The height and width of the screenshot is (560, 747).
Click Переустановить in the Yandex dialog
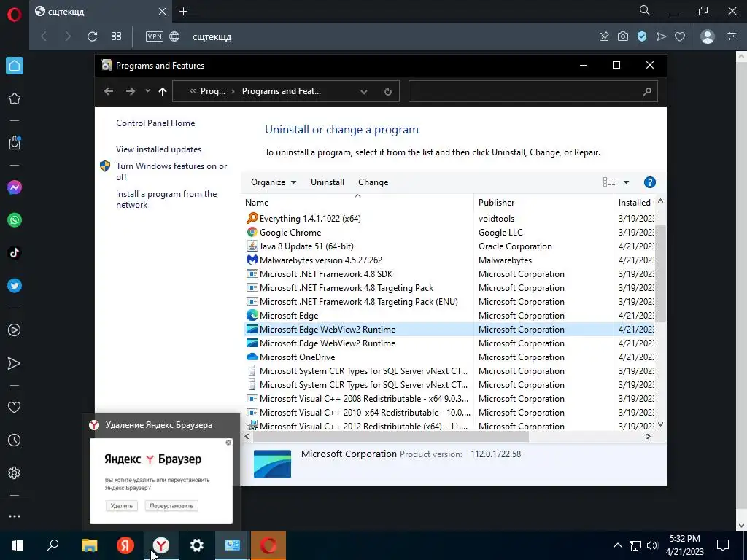(171, 506)
